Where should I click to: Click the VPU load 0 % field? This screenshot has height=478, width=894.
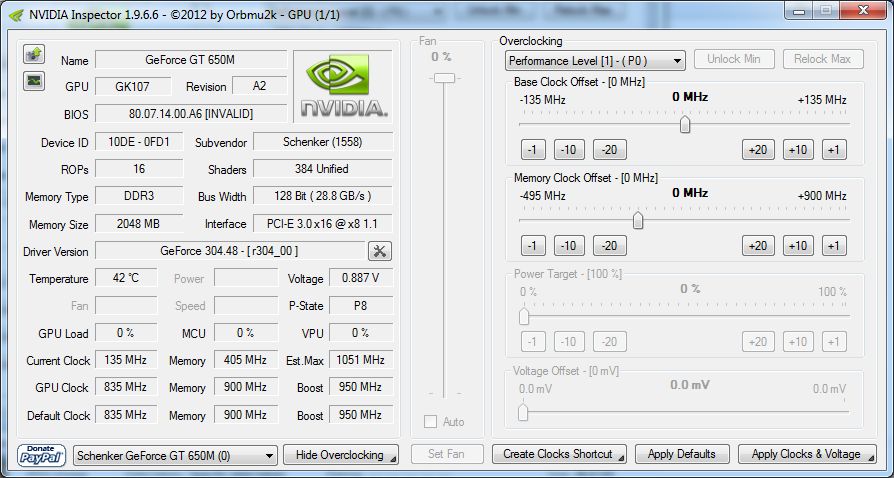tap(361, 333)
